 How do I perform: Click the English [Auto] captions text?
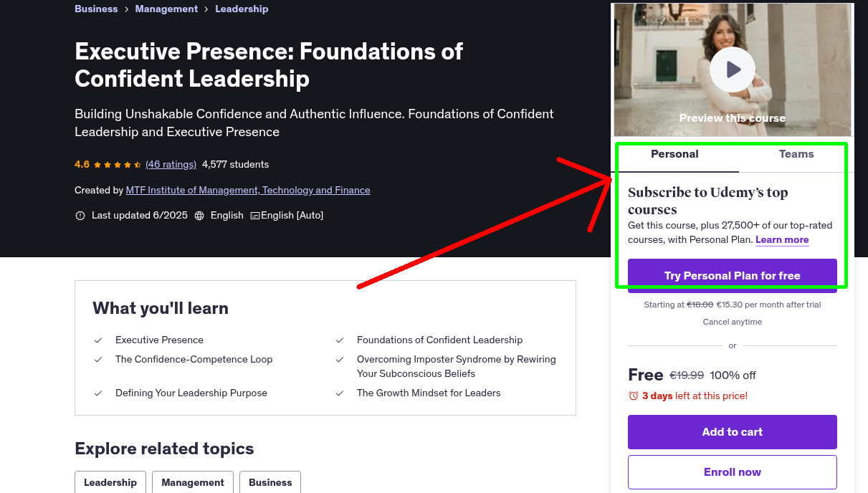click(292, 215)
